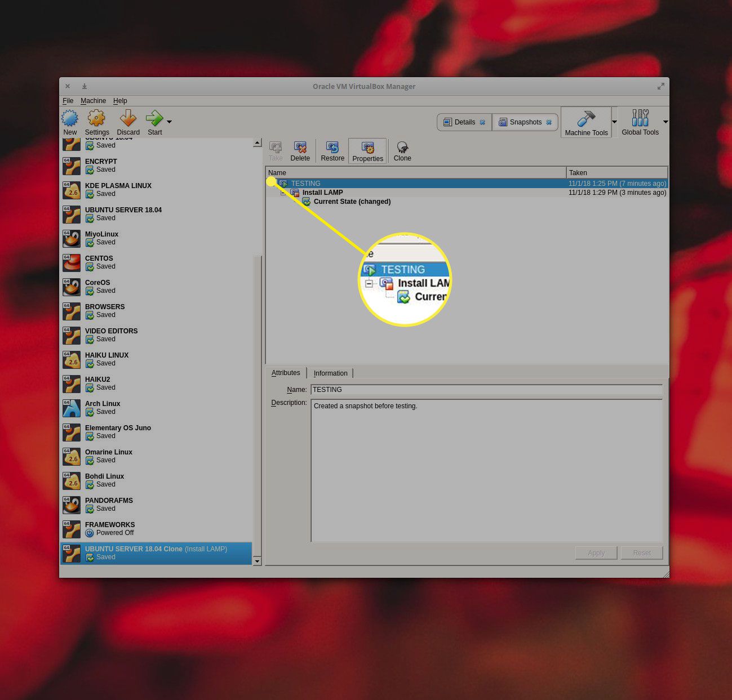Select the Bohdi Linux virtual machine
Image resolution: width=732 pixels, height=700 pixels.
(x=156, y=480)
